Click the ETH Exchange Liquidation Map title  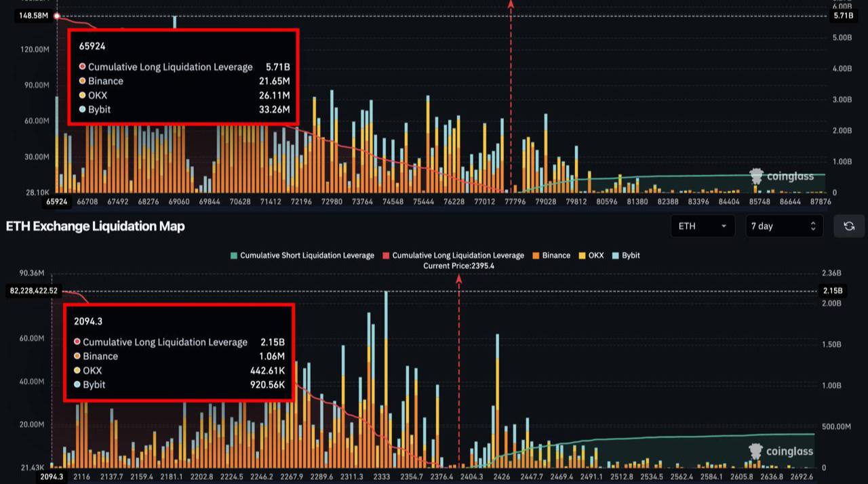point(95,226)
